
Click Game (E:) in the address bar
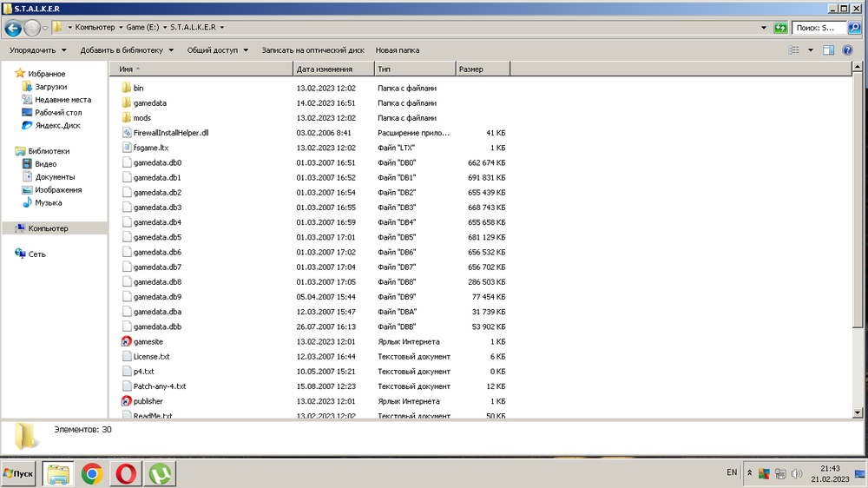click(x=142, y=27)
